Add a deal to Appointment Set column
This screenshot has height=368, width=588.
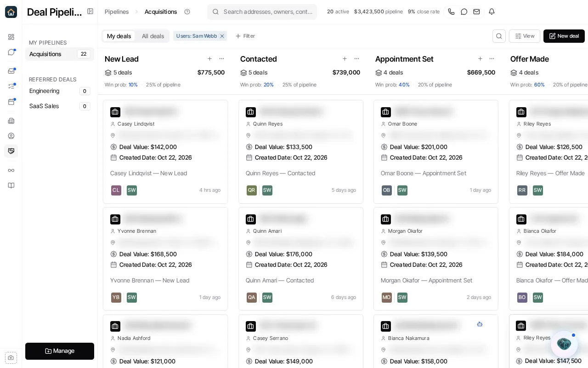(480, 59)
